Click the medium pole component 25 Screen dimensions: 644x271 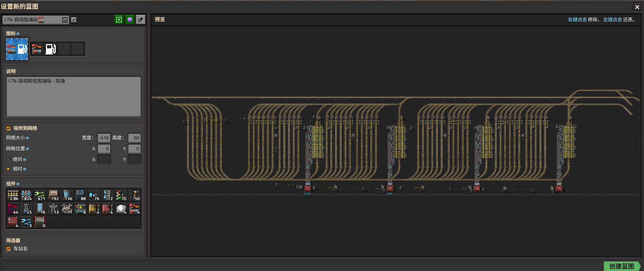point(26,209)
